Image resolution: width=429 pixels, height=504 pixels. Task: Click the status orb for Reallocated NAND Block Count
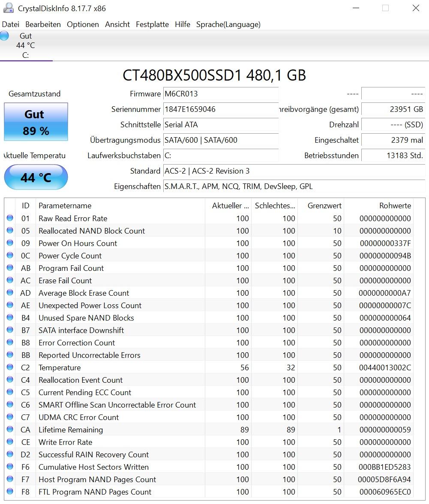tap(10, 231)
